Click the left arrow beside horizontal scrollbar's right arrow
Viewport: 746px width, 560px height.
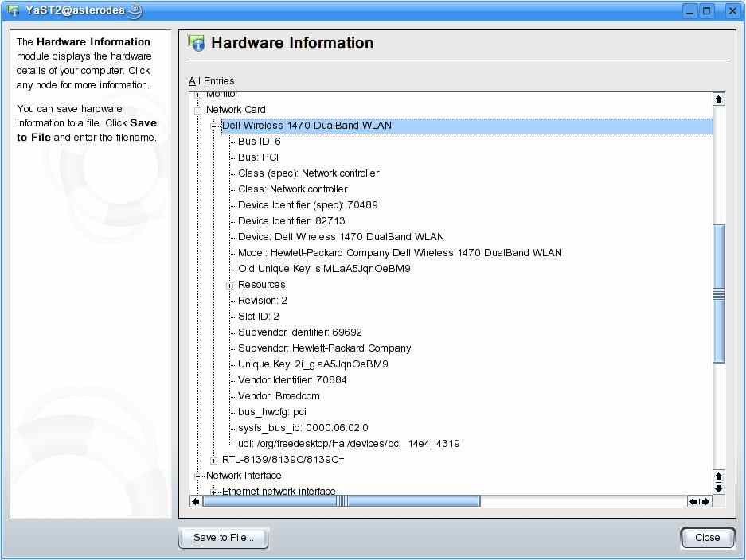[693, 501]
